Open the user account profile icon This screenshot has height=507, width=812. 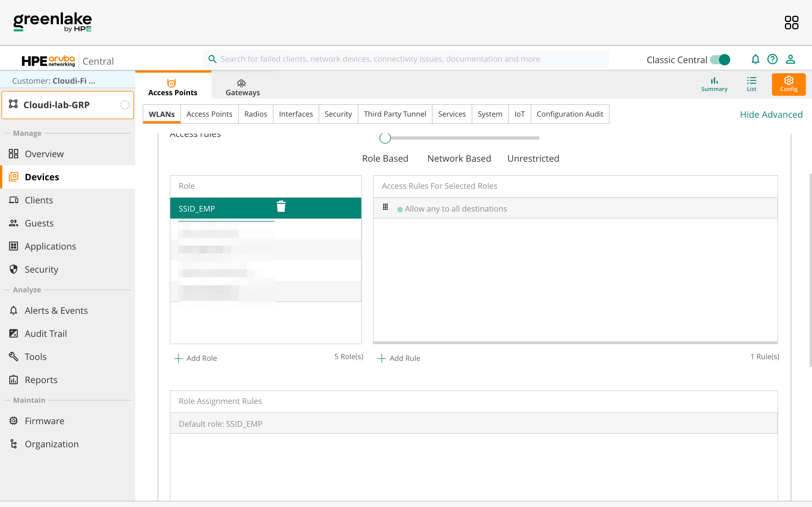(790, 59)
